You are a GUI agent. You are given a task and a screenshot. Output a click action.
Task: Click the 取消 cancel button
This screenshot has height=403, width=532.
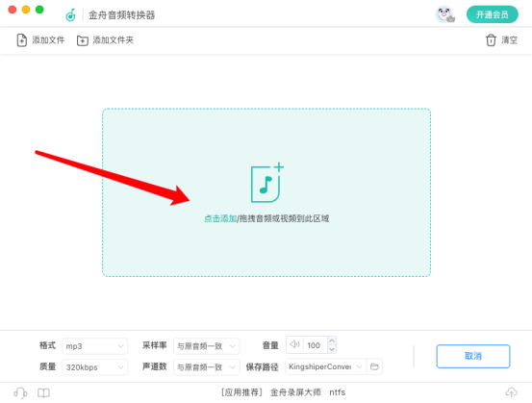click(x=473, y=356)
